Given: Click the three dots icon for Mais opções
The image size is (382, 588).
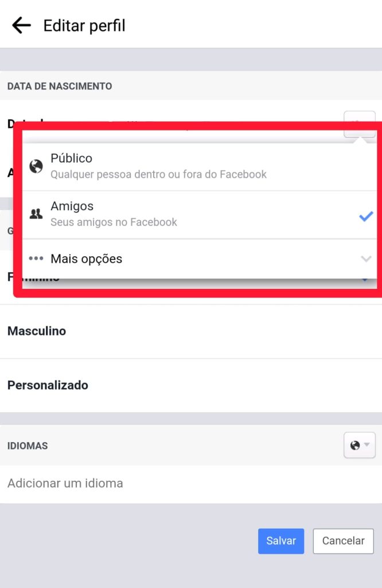Looking at the screenshot, I should pos(36,258).
